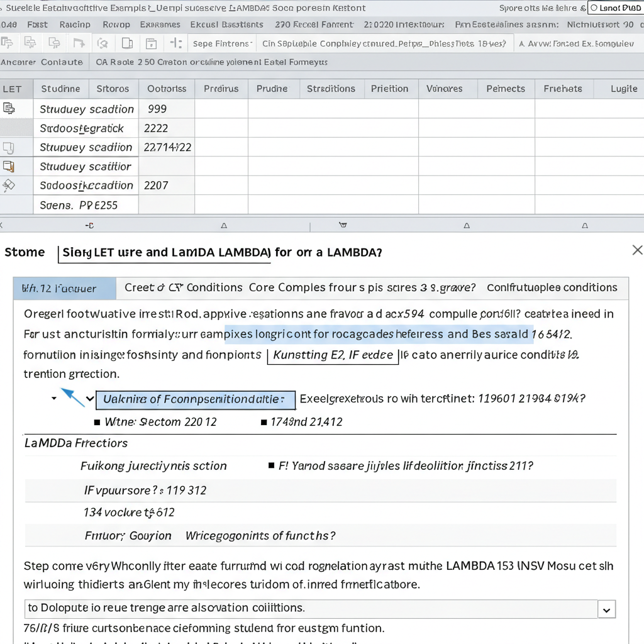Toggle the Lanot radio option at top right
This screenshot has width=644, height=644.
[x=594, y=8]
